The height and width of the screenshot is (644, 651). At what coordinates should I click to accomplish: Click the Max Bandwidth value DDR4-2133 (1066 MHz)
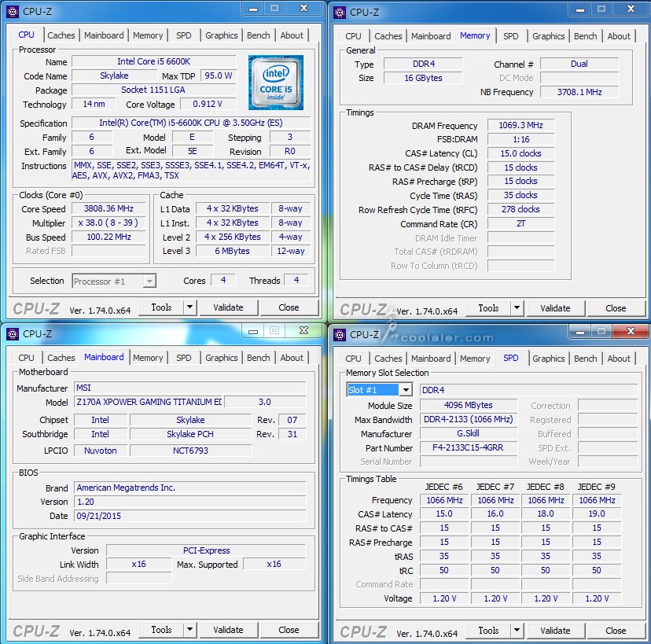(x=469, y=419)
